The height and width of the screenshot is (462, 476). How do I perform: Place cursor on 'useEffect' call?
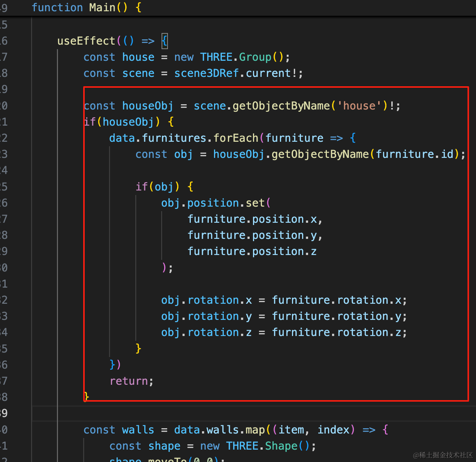(86, 40)
